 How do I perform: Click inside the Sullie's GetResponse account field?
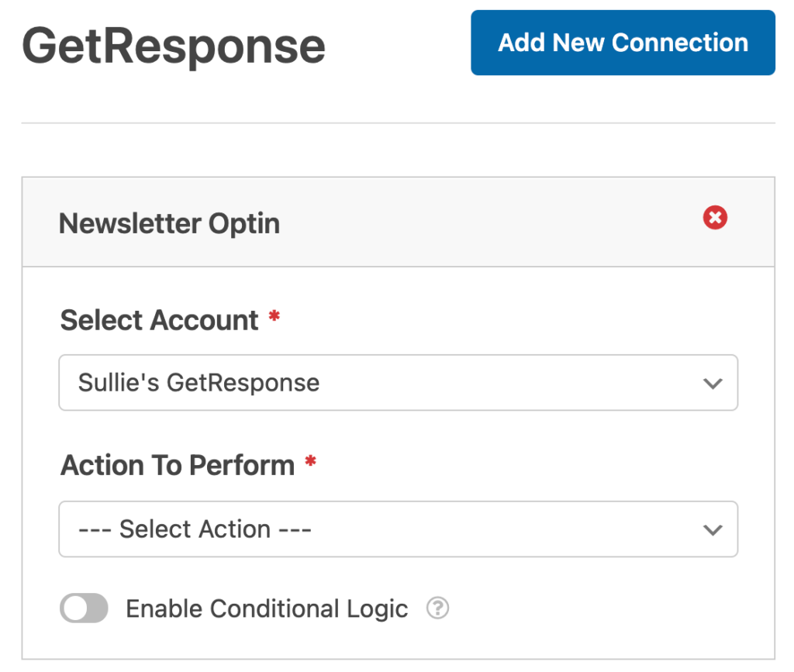(x=310, y=382)
